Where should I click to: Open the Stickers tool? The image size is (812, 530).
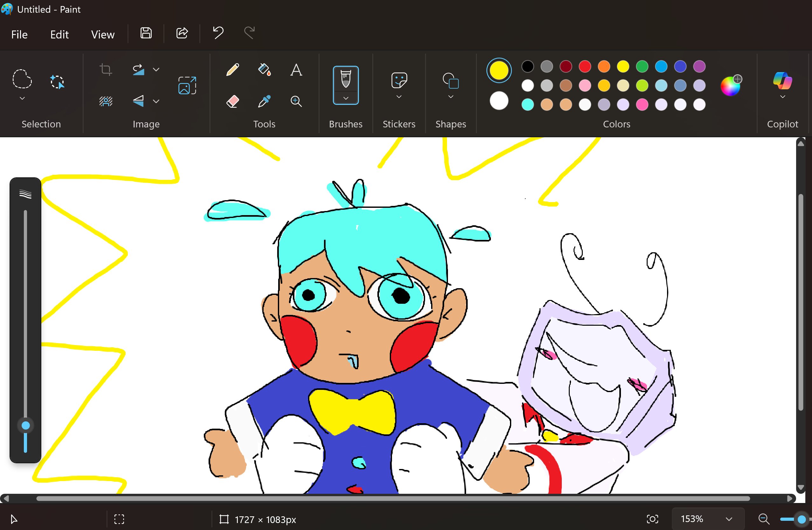click(x=399, y=80)
